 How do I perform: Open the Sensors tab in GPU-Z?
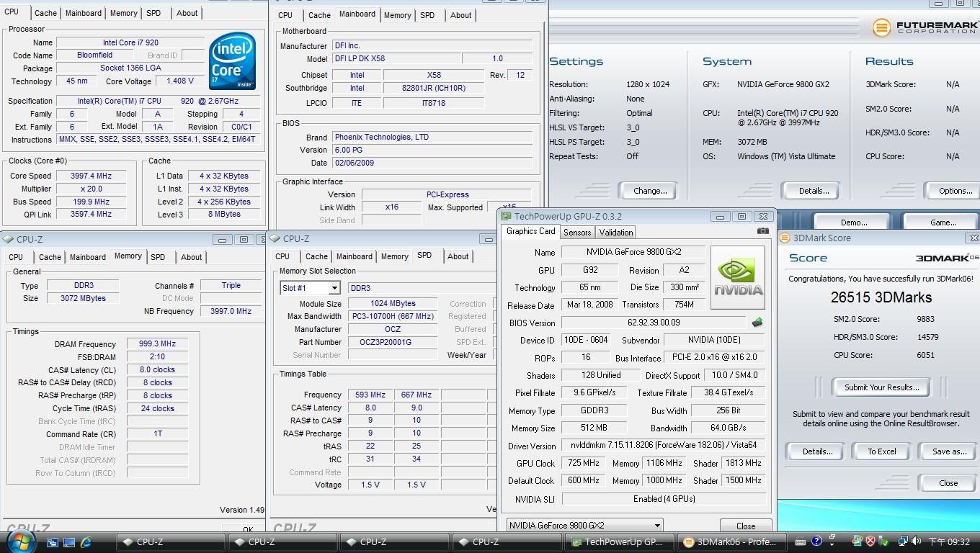pos(577,232)
